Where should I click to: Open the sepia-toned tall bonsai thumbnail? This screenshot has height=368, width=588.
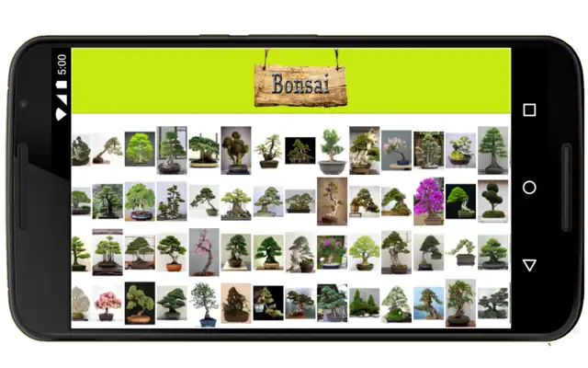point(332,201)
